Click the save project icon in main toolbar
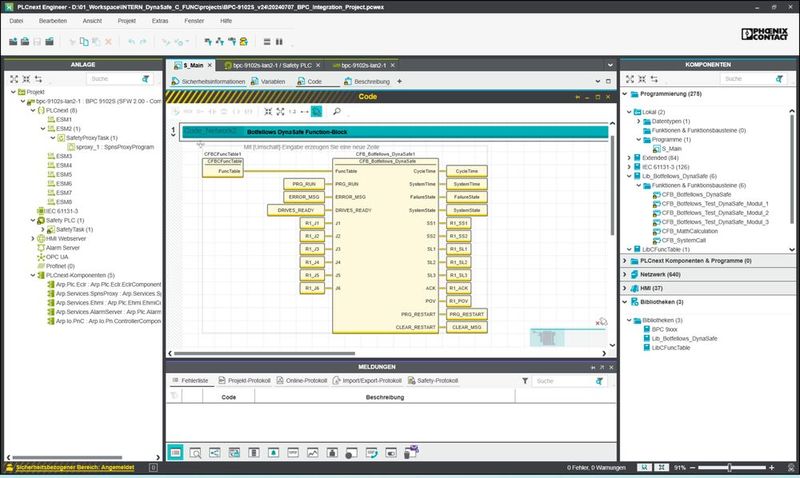 tap(38, 42)
